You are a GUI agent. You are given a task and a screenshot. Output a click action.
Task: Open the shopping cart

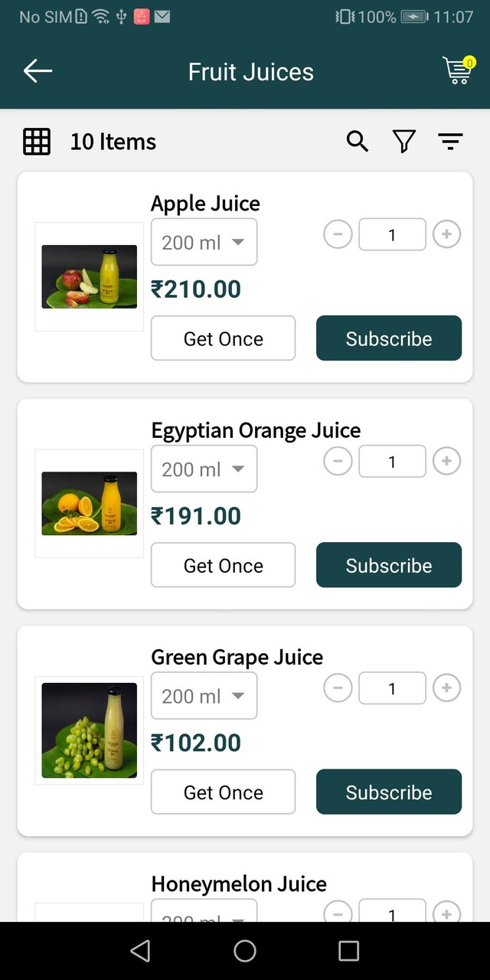pyautogui.click(x=457, y=71)
